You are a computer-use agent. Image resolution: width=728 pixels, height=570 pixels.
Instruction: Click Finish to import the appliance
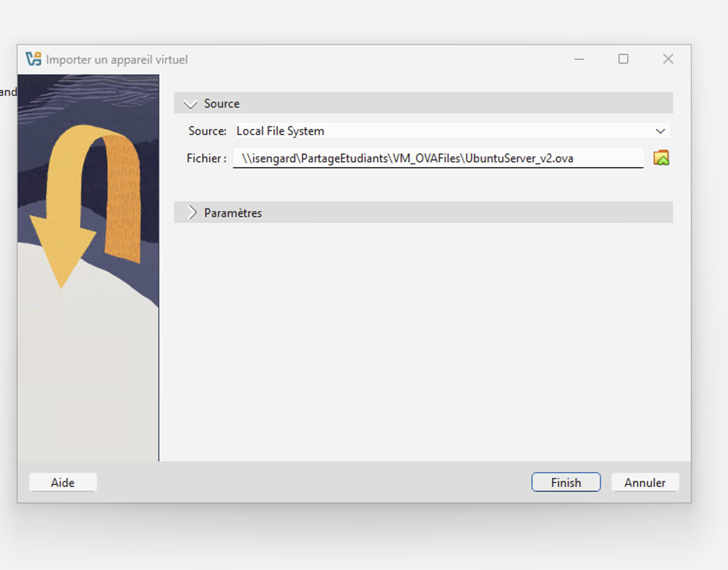pos(566,482)
